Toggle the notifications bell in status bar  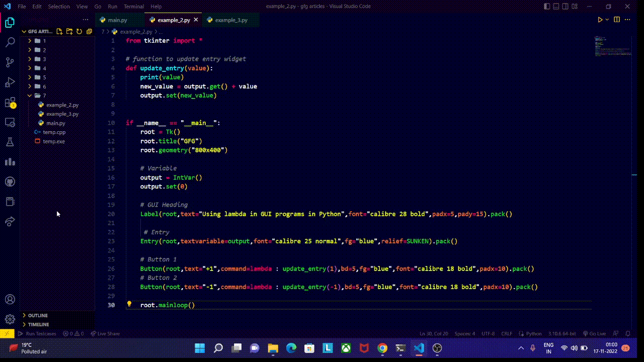tap(627, 333)
